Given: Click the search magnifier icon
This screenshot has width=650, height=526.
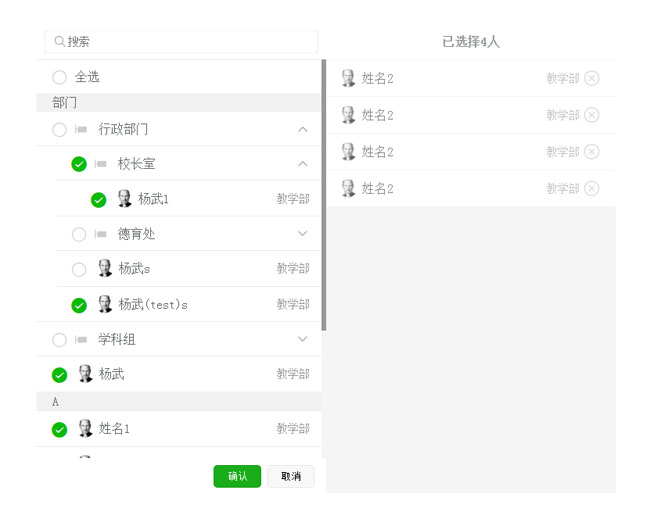Looking at the screenshot, I should (60, 42).
